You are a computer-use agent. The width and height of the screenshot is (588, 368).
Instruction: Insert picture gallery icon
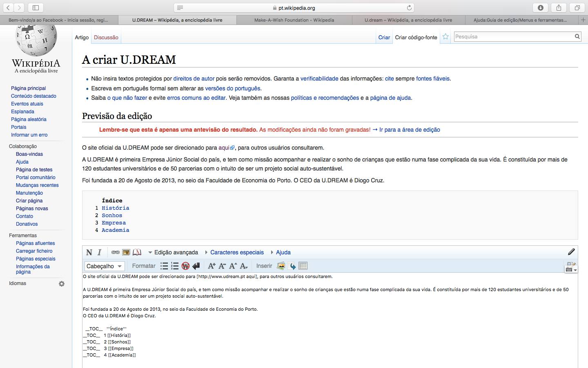click(281, 266)
